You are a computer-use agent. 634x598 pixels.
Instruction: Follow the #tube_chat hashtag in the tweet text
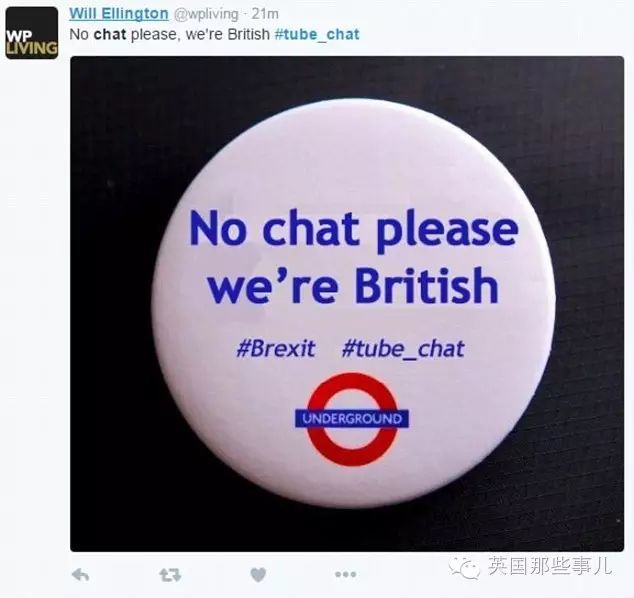point(317,35)
